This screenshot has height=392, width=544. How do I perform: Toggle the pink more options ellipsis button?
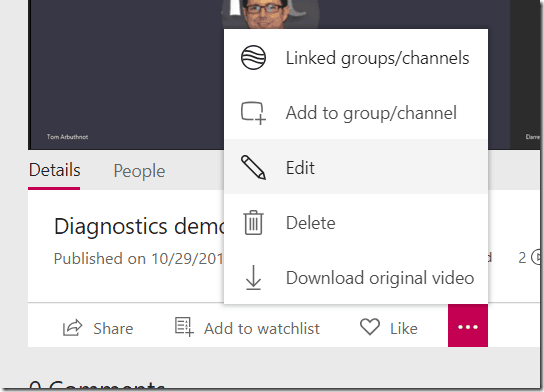click(x=468, y=325)
